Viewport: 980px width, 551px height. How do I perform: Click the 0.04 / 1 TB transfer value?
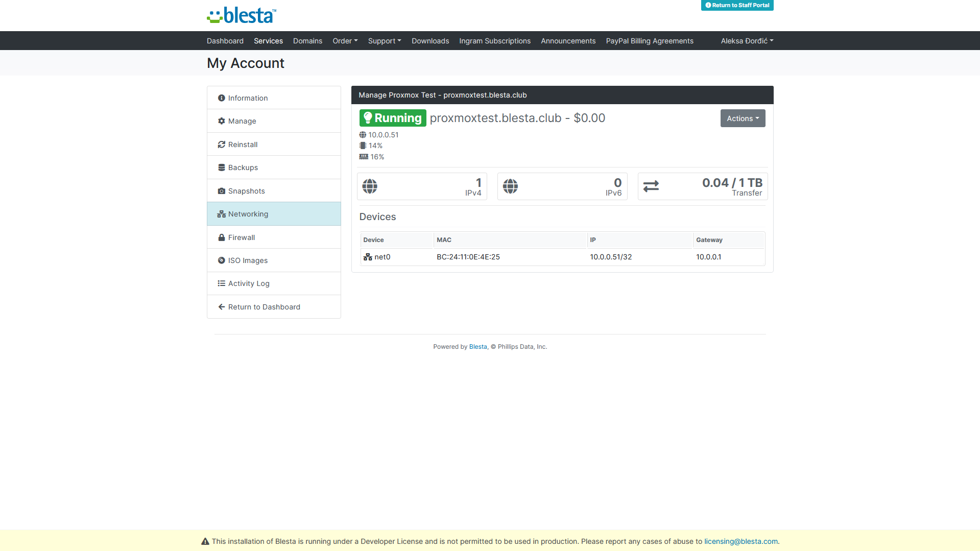click(732, 183)
